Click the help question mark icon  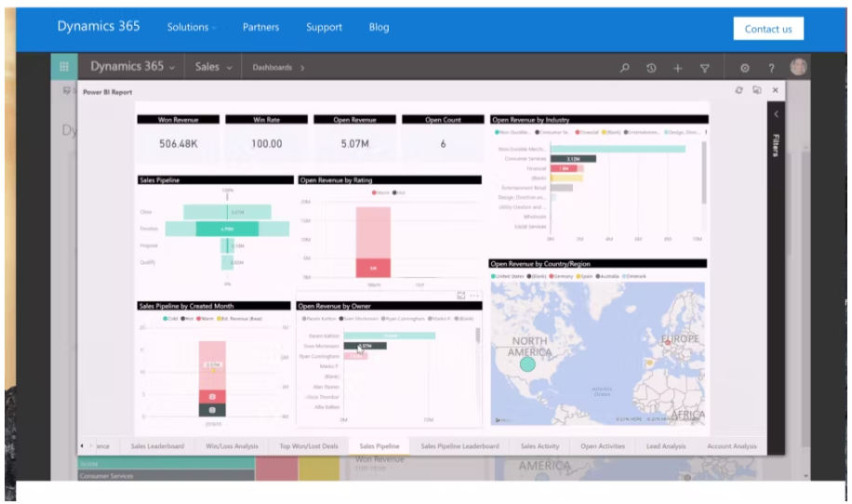coord(771,68)
